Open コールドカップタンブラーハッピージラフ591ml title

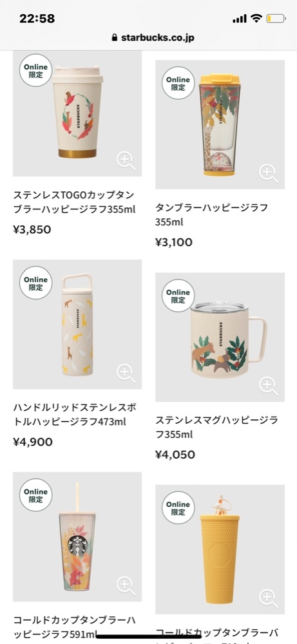[74, 627]
